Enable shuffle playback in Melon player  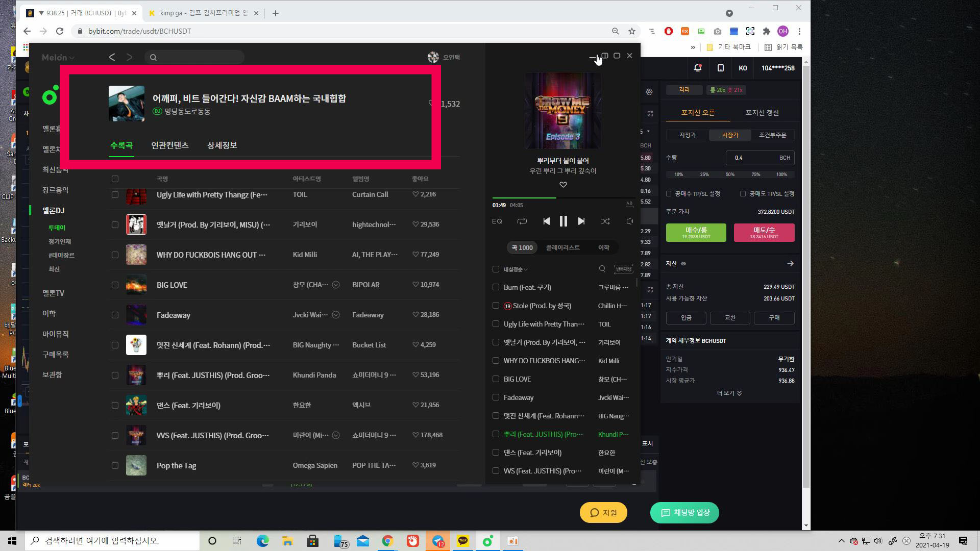(x=605, y=221)
